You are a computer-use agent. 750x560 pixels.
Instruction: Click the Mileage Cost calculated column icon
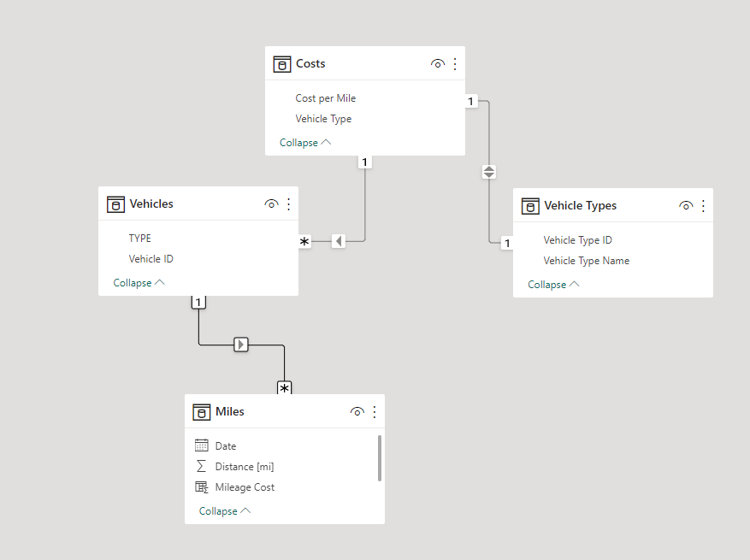(x=202, y=487)
